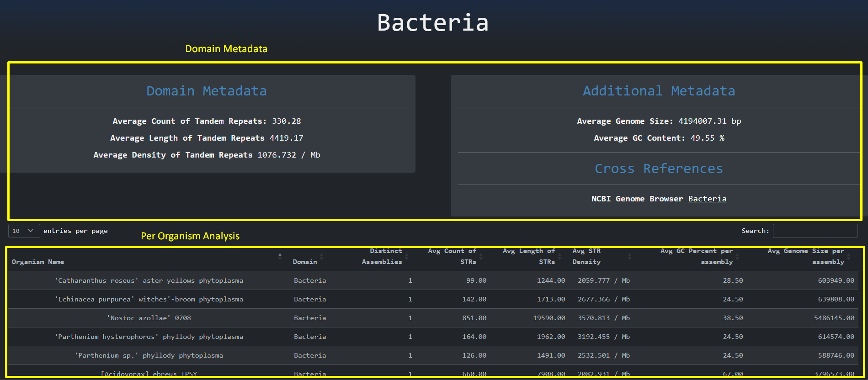Sort by Distinct Assemblies using sort arrows
The width and height of the screenshot is (868, 380).
point(406,257)
